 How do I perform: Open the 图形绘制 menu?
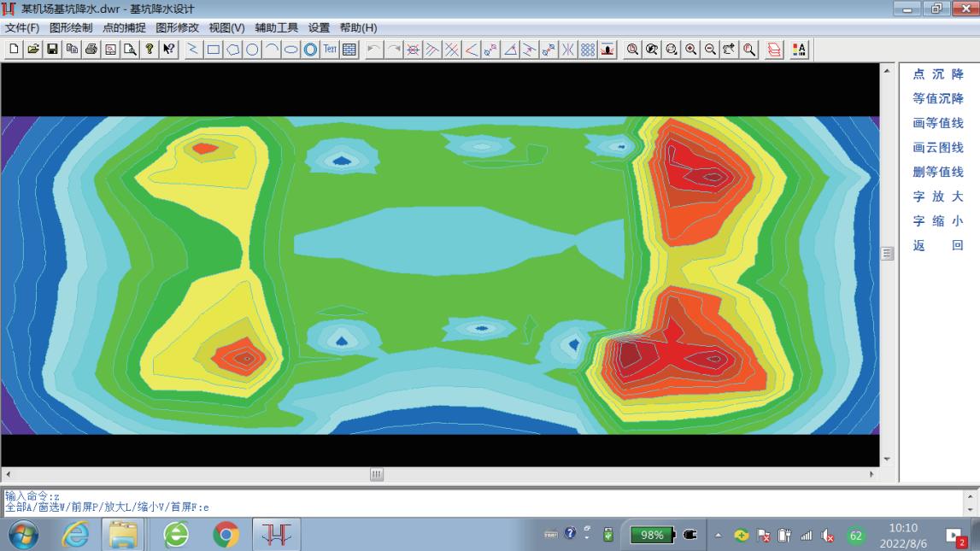[x=71, y=27]
